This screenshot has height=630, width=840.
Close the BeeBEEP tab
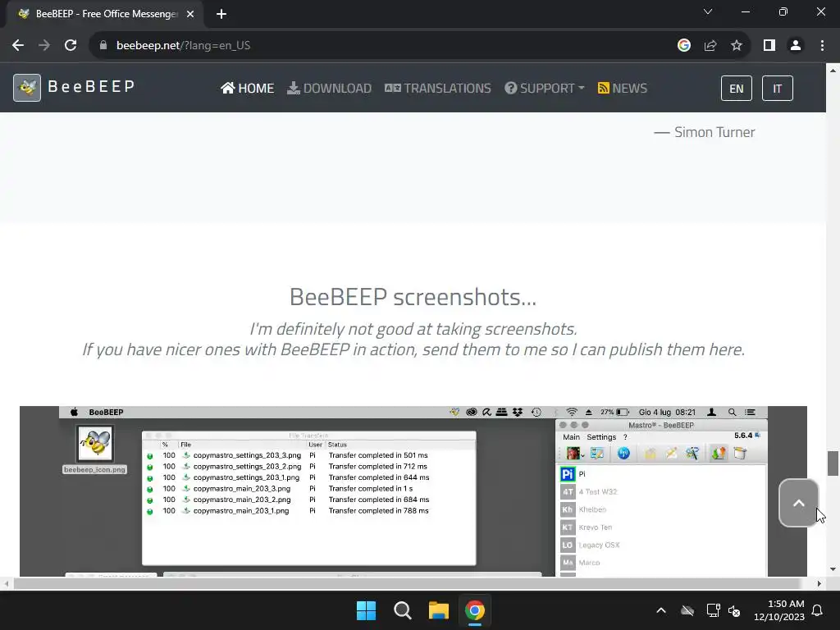[190, 14]
